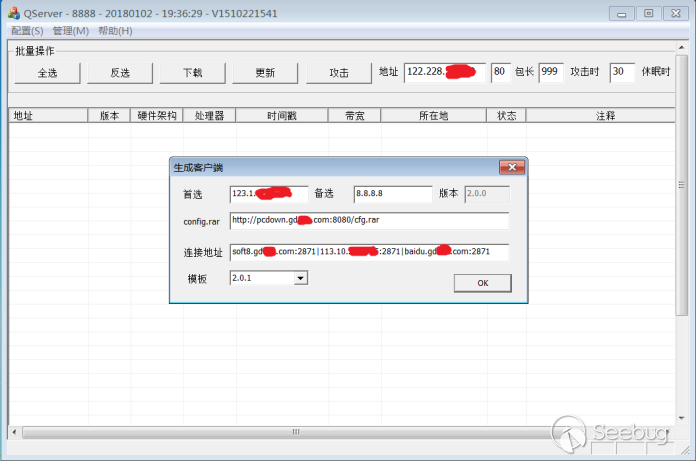Click the vertical scrollbar thumb

[x=681, y=185]
